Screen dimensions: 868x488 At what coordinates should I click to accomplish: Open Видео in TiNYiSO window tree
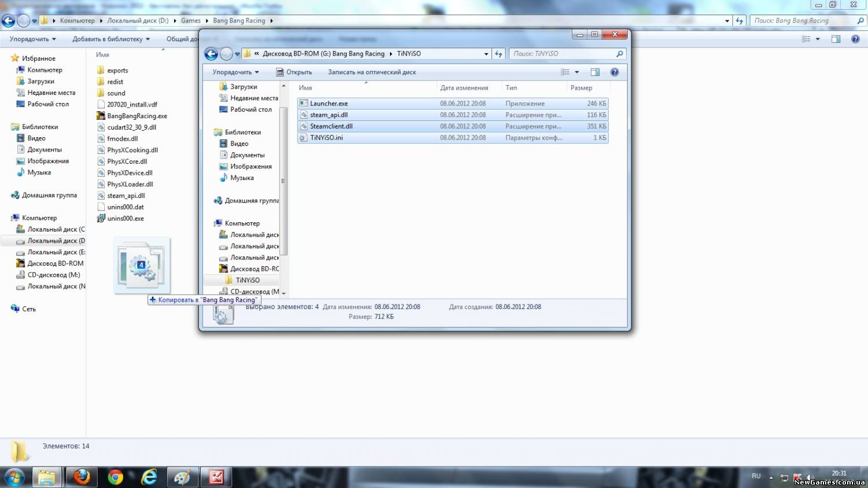pyautogui.click(x=234, y=144)
